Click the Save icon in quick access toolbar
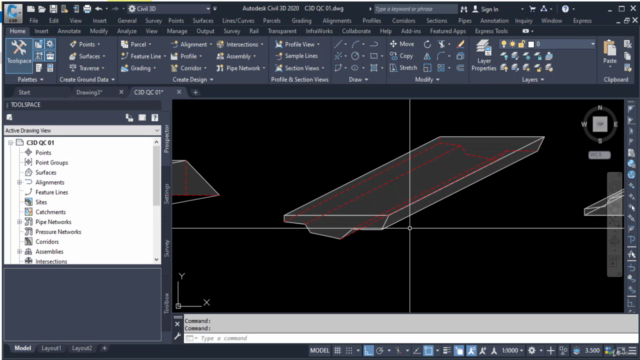The height and width of the screenshot is (360, 640). [53, 9]
